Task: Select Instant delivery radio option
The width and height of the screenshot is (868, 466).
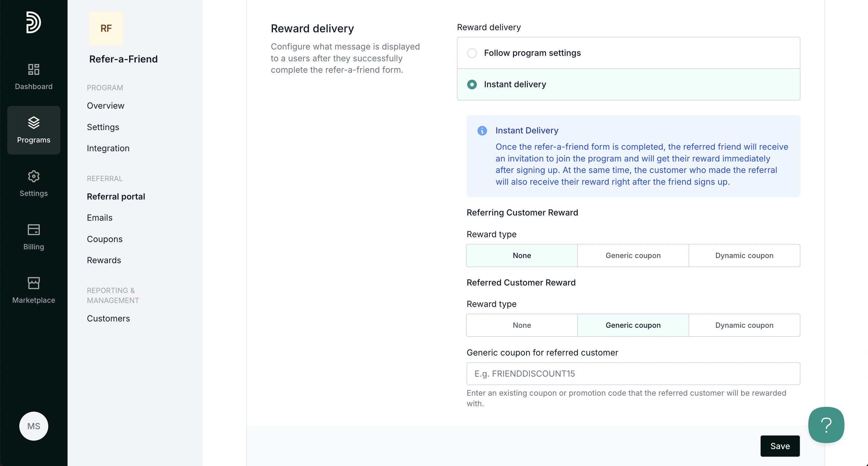Action: pos(472,84)
